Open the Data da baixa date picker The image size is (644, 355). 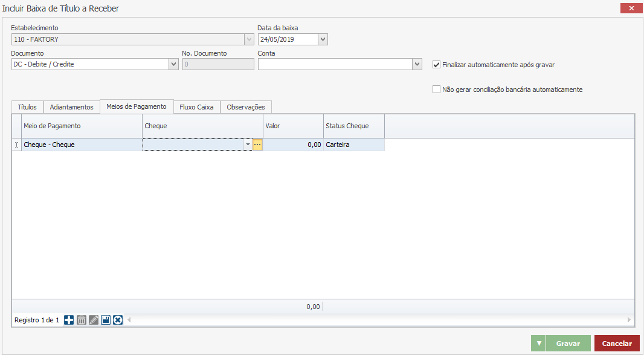pos(323,39)
